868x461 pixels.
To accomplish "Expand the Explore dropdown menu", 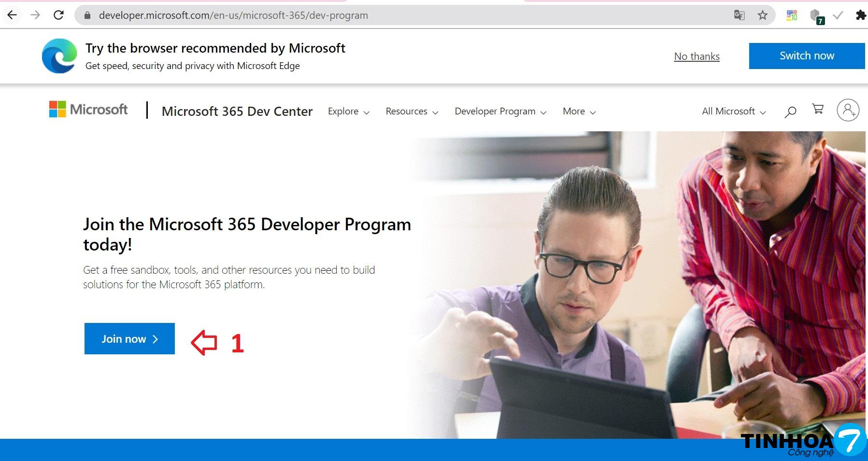I will tap(348, 112).
